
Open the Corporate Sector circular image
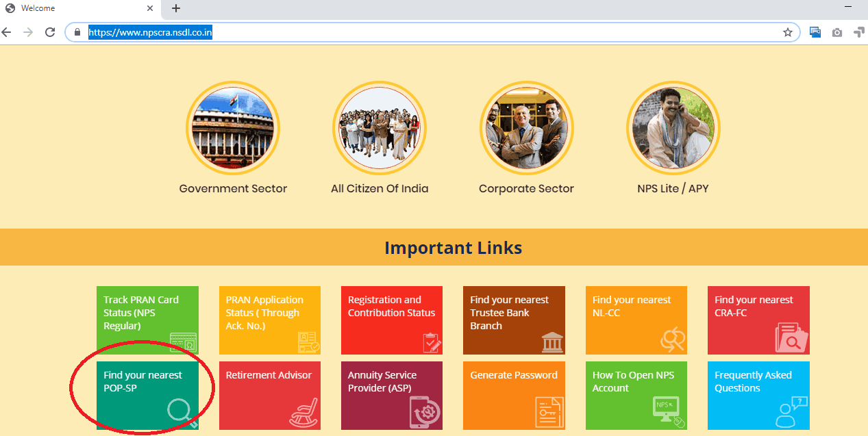click(526, 128)
